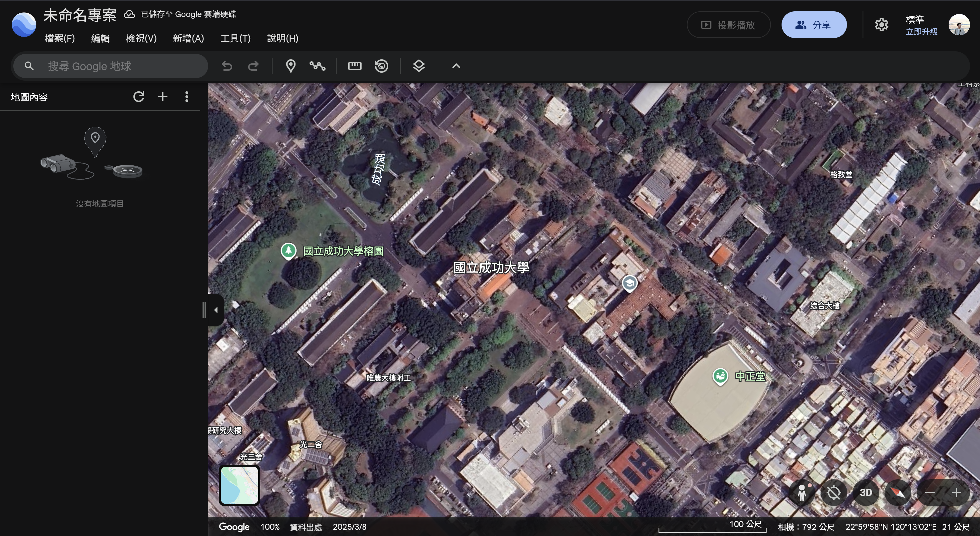Screen dimensions: 980x536
Task: Open the 工具(T) menu
Action: 235,38
